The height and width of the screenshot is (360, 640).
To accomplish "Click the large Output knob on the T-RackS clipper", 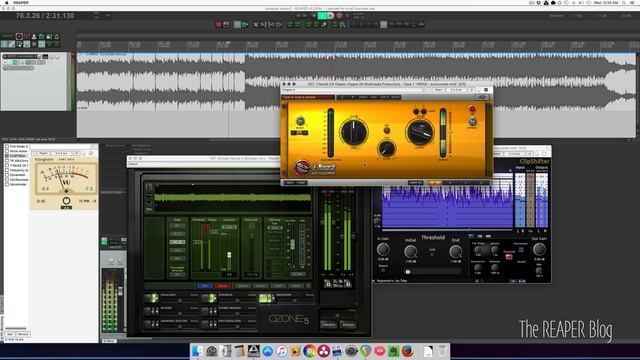I will tap(419, 132).
